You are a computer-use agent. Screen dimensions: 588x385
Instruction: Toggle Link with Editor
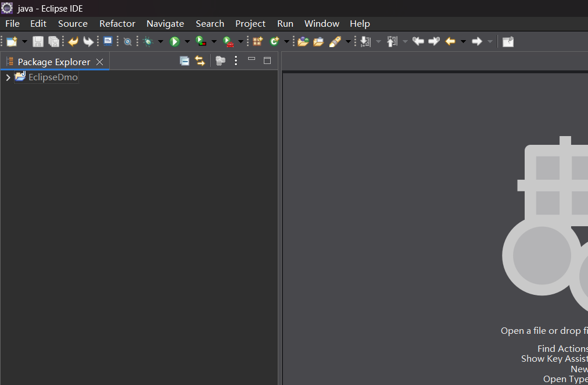tap(200, 61)
